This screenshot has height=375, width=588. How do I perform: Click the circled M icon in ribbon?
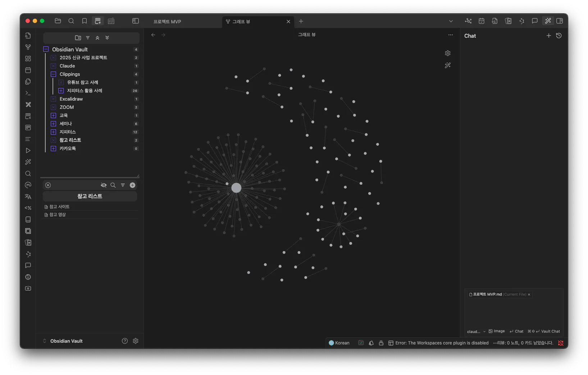28,185
